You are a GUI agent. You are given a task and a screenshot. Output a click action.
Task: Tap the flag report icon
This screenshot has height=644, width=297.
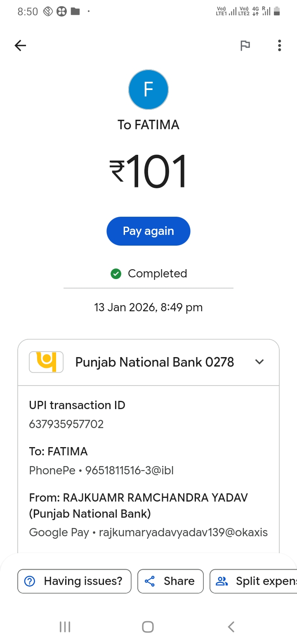[245, 45]
